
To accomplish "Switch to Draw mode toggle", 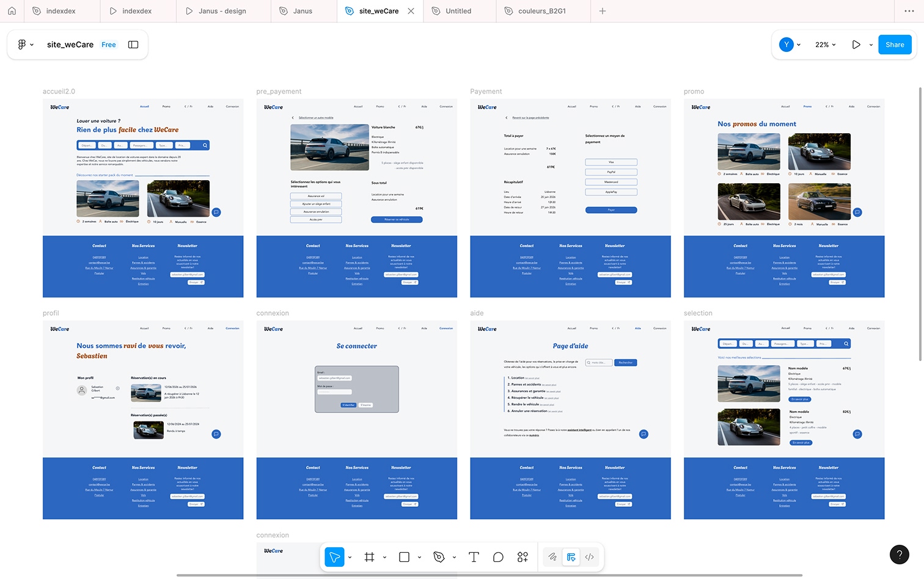I will point(552,557).
